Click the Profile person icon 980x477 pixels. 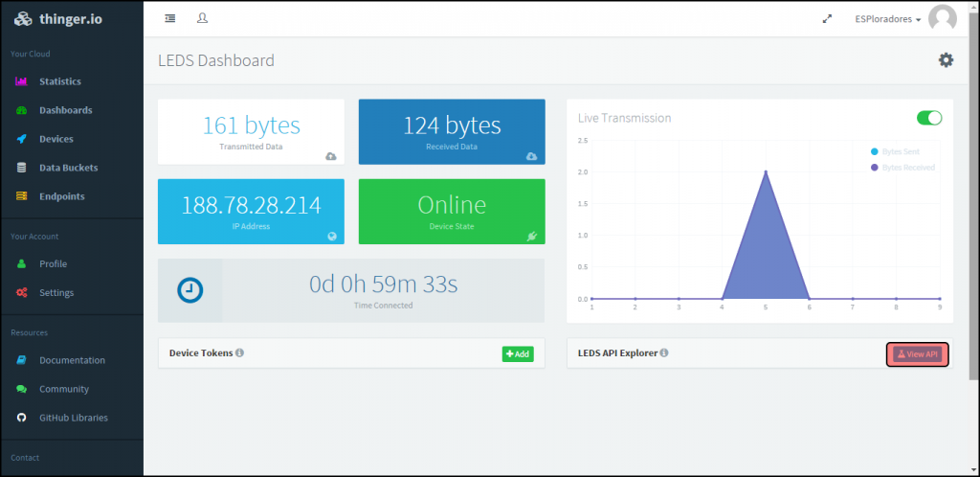21,263
